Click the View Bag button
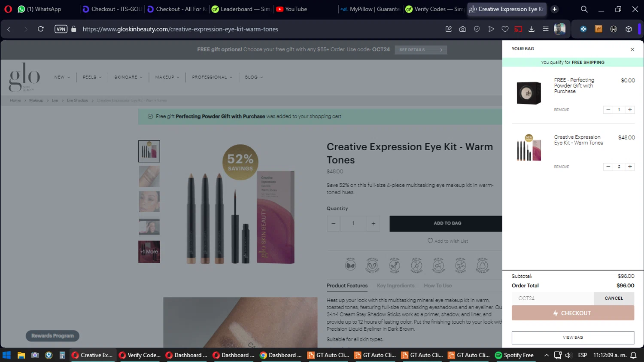Screen dimensions: 644x362 click(x=573, y=338)
